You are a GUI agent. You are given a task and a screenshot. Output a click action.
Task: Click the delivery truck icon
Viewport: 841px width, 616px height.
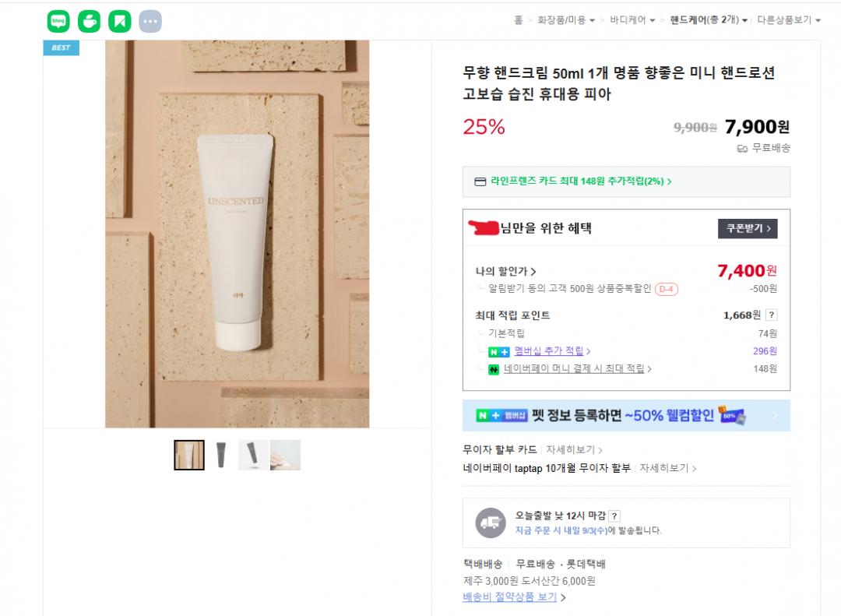491,523
